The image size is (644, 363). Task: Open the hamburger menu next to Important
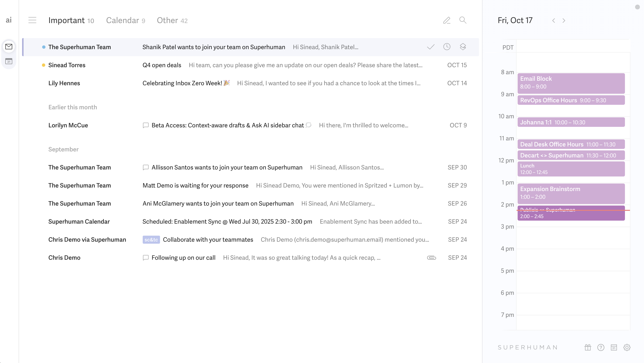point(32,20)
